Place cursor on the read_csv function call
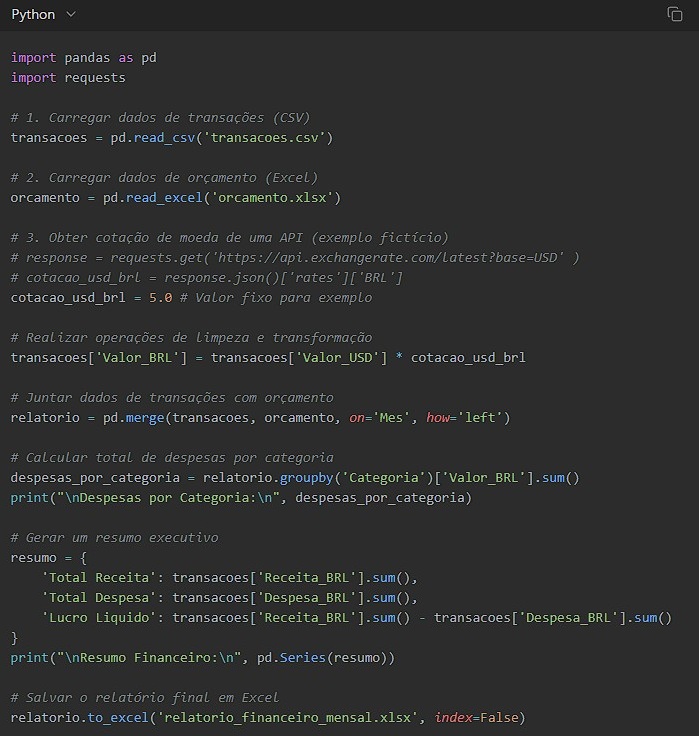Screen dimensions: 699x736 pos(164,138)
